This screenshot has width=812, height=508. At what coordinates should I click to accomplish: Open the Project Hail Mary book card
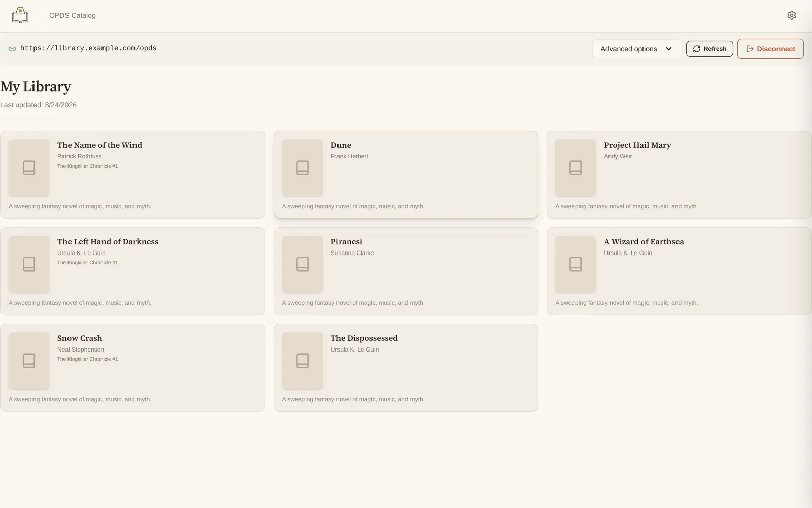(679, 175)
